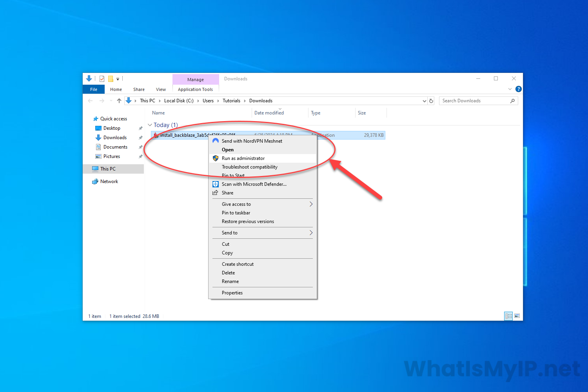Open the address bar history dropdown
This screenshot has height=392, width=588.
click(x=424, y=101)
